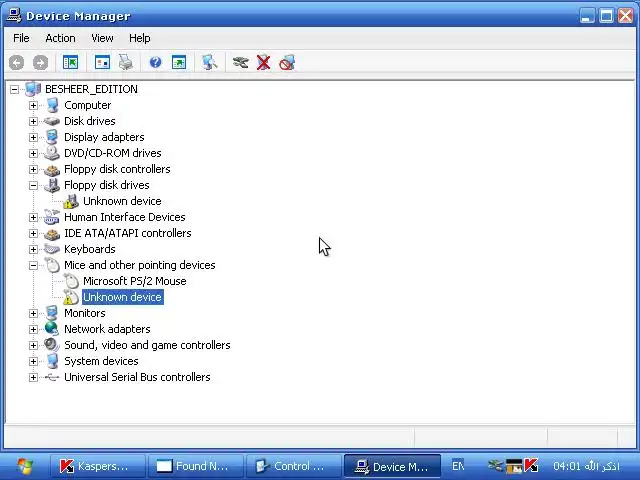
Task: Click the Universal Serial Bus controllers icon
Action: tap(52, 377)
